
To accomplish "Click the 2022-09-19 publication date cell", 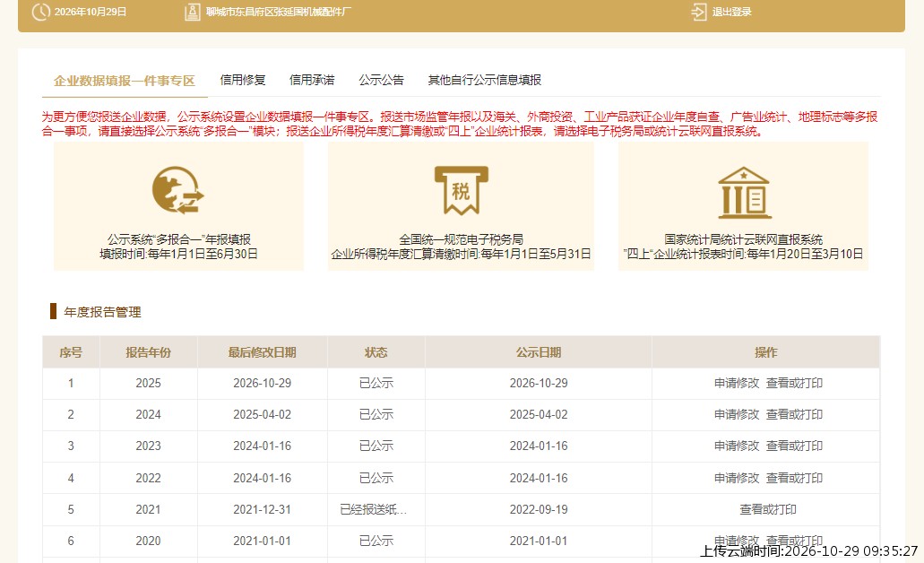I will coord(539,509).
